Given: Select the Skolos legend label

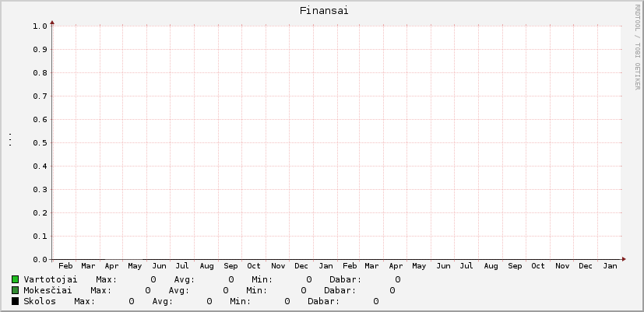Looking at the screenshot, I should pyautogui.click(x=40, y=301).
